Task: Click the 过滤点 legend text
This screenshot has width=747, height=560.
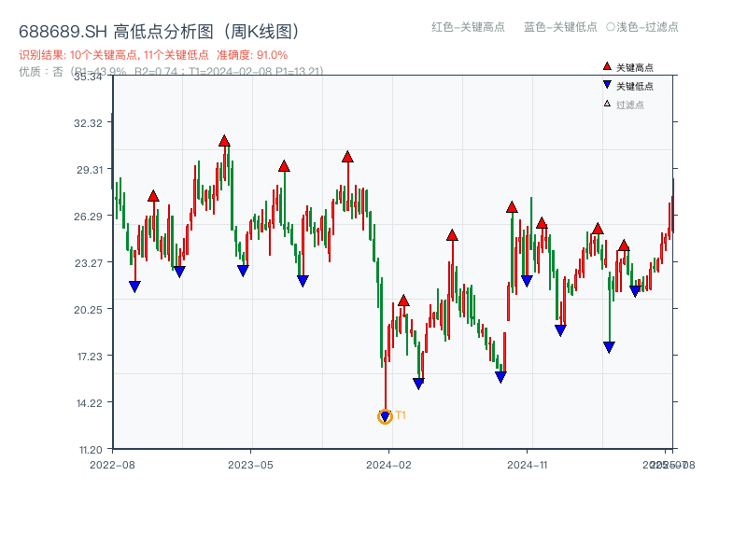Action: tap(629, 105)
